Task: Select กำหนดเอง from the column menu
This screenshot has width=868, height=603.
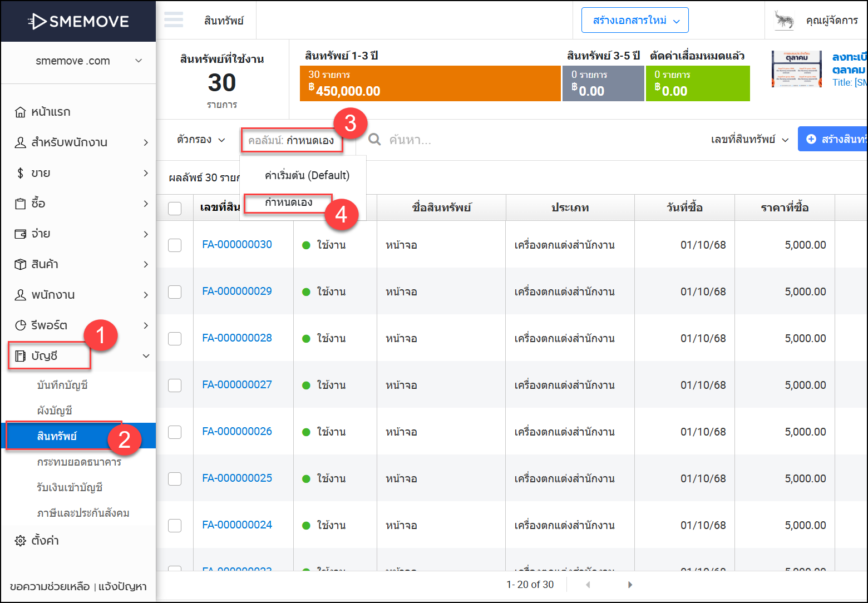Action: click(289, 202)
